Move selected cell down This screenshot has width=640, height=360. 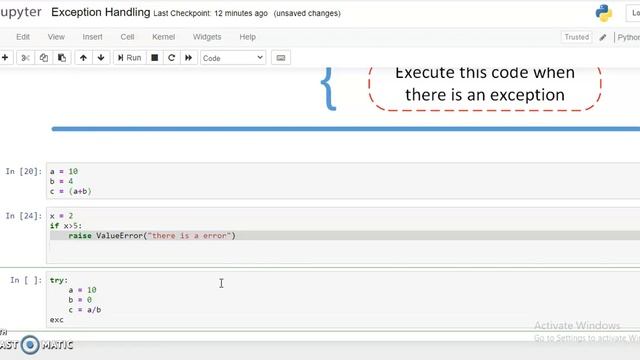(101, 58)
